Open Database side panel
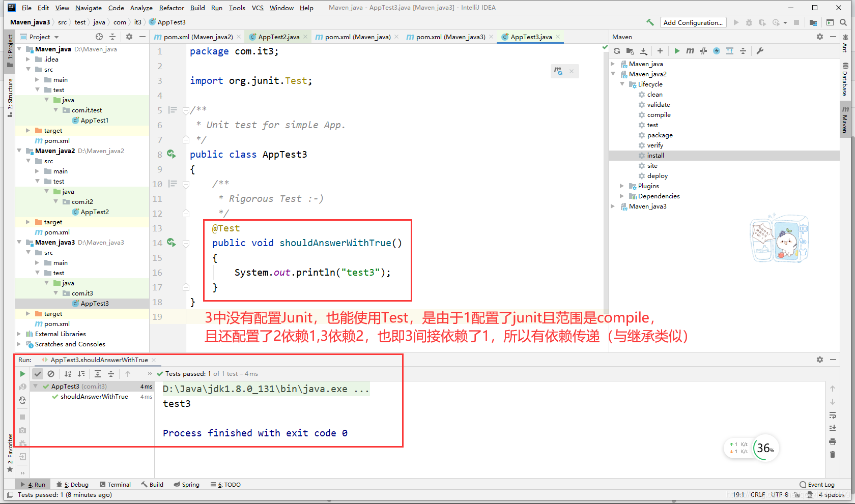Image resolution: width=855 pixels, height=504 pixels. pos(845,79)
